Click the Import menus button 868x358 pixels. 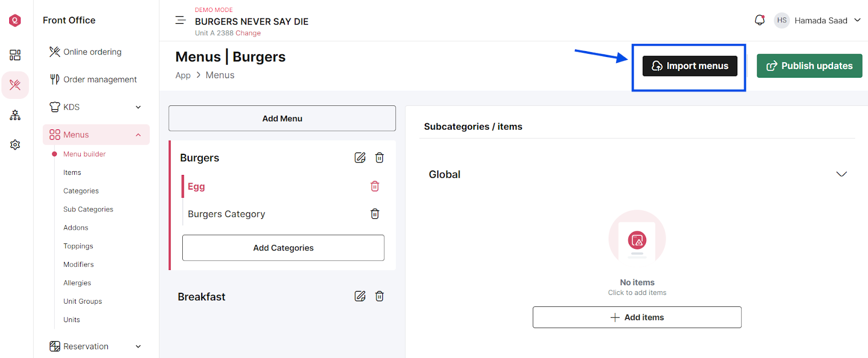690,66
